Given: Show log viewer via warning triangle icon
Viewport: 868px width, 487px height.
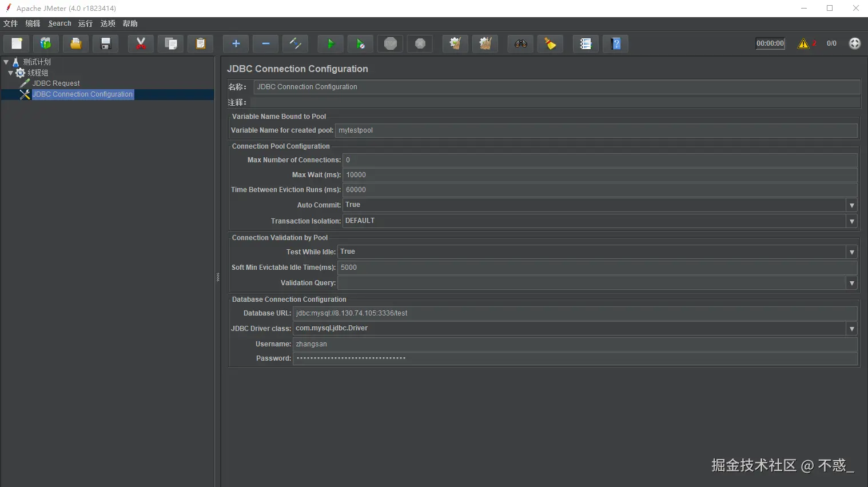Looking at the screenshot, I should coord(803,43).
